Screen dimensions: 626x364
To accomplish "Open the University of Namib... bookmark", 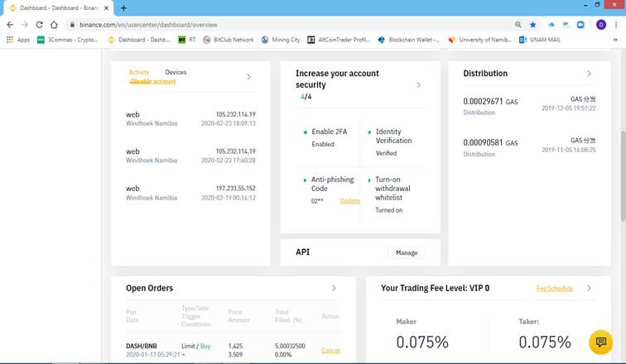I will (x=479, y=40).
